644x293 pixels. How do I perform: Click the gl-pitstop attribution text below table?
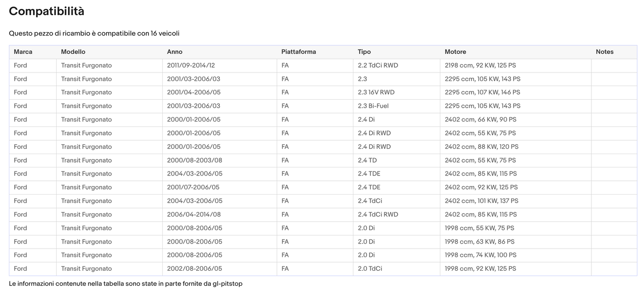(x=126, y=284)
